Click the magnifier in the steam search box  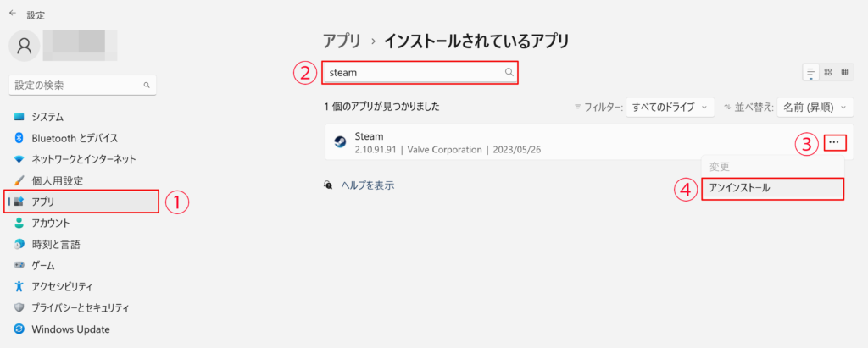509,73
